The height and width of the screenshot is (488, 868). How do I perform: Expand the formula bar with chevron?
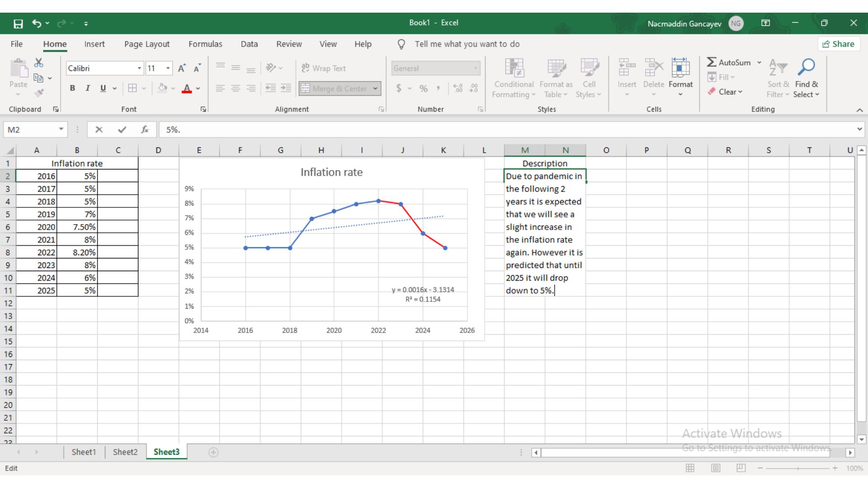(859, 130)
